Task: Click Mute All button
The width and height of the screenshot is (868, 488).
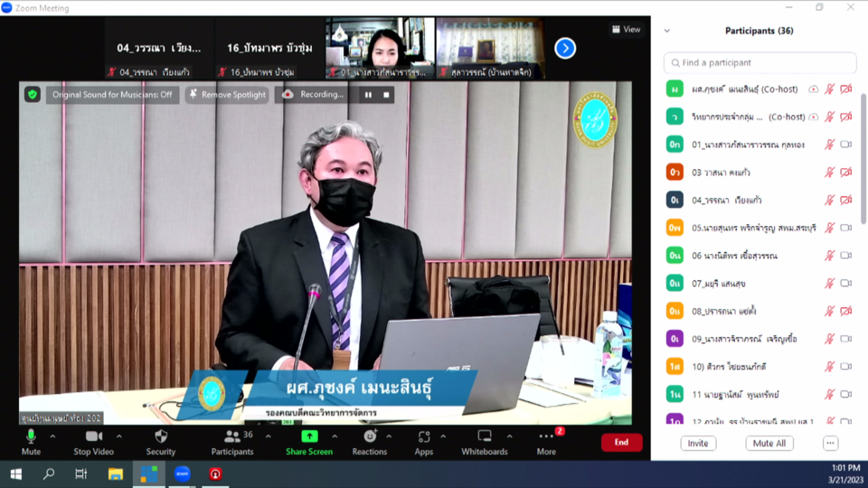Action: pyautogui.click(x=769, y=443)
